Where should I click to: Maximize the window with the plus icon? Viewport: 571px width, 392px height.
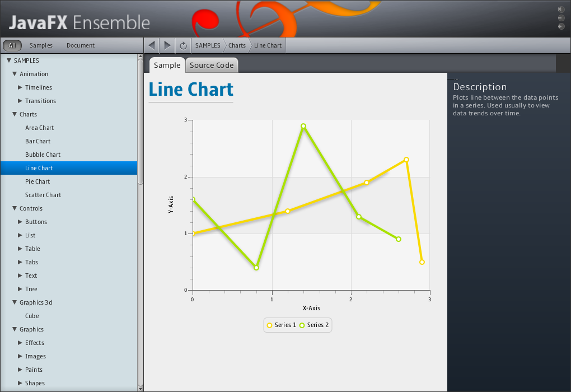(561, 26)
